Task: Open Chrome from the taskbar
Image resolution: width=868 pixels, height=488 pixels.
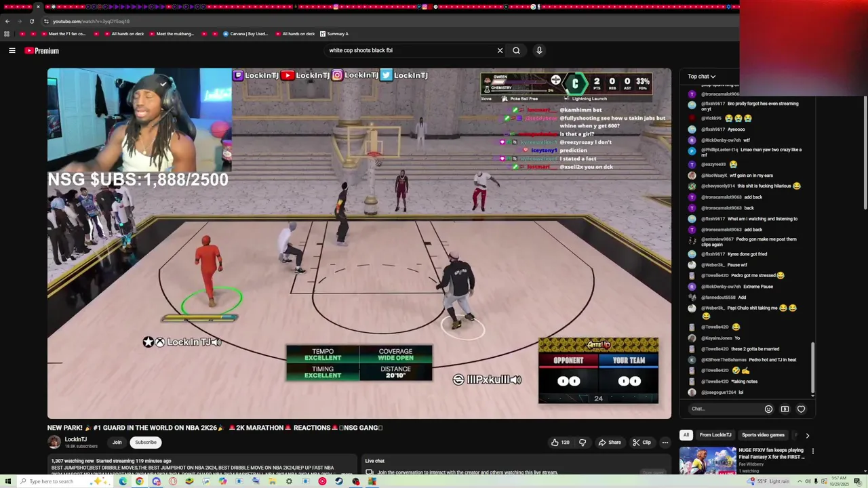Action: click(x=139, y=481)
